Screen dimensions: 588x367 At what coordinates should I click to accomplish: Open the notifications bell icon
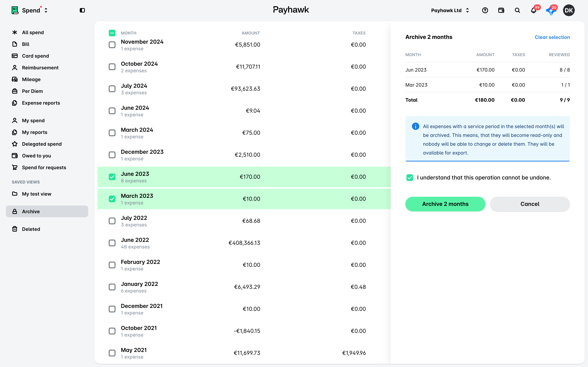[534, 10]
